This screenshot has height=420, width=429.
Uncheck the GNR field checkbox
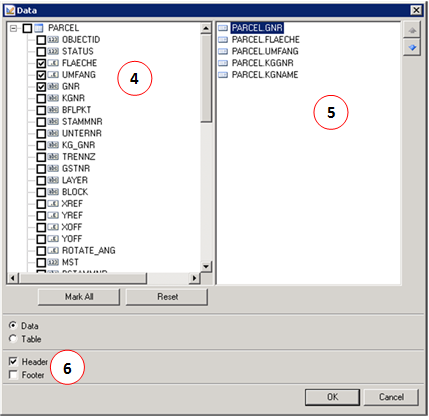pyautogui.click(x=41, y=87)
